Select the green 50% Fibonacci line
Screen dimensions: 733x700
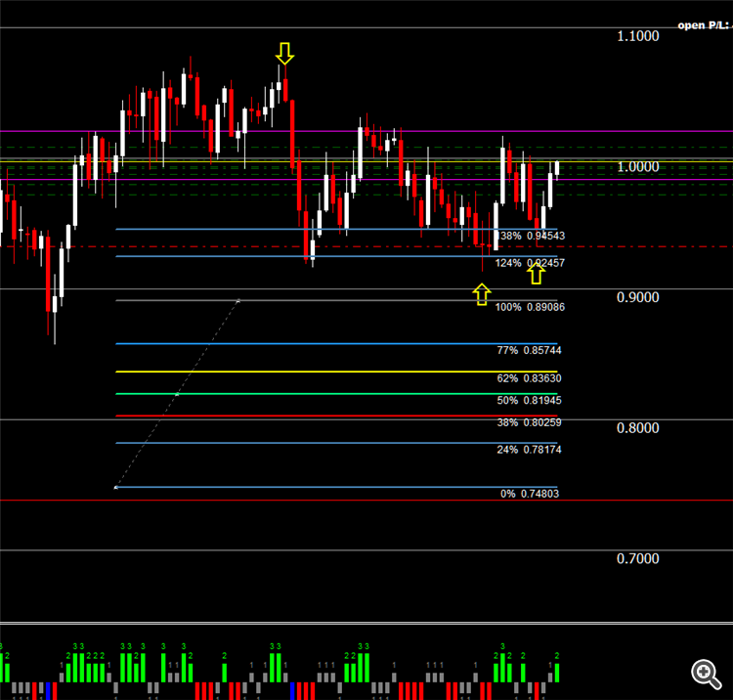pos(336,394)
